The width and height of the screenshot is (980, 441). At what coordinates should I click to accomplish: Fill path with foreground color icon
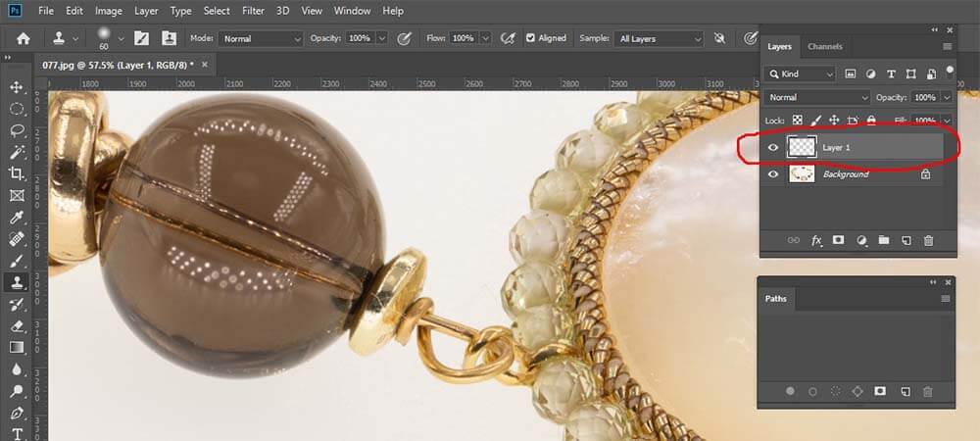click(x=791, y=392)
